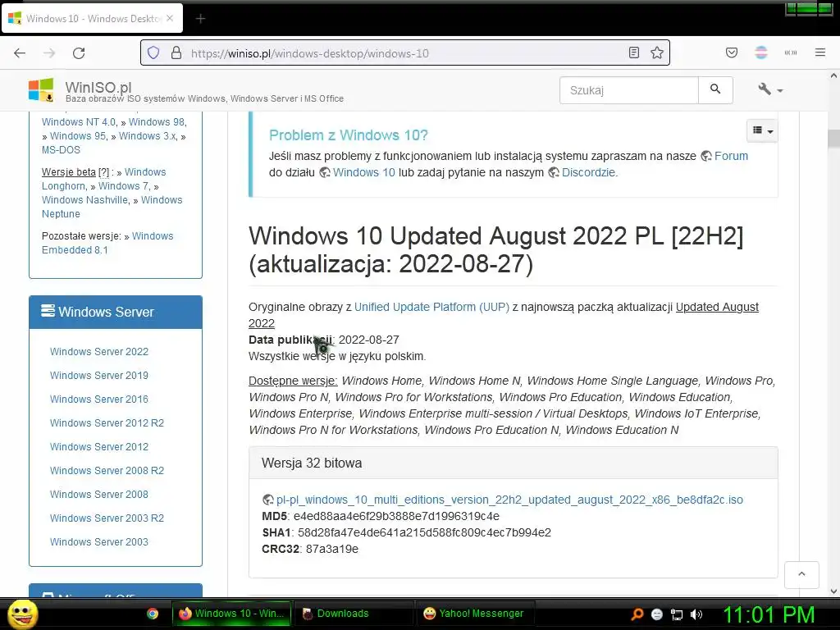Open a new browser tab with plus

point(200,19)
